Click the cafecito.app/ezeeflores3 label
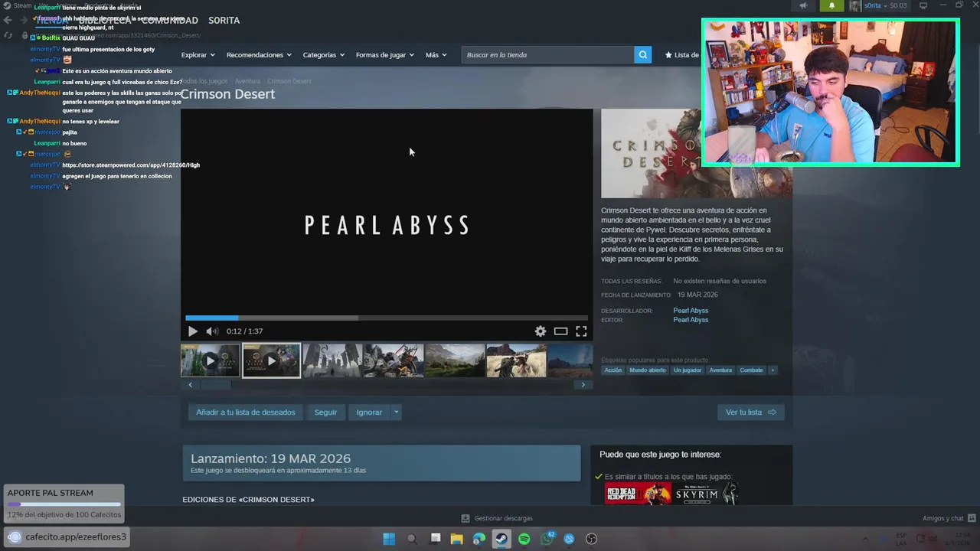The width and height of the screenshot is (980, 551). tap(76, 537)
